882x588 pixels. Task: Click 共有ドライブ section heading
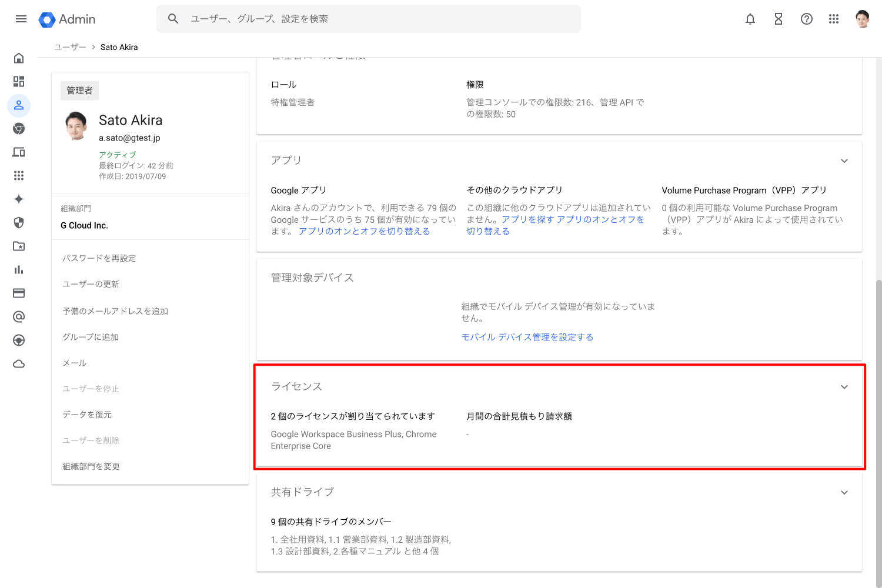pyautogui.click(x=302, y=492)
